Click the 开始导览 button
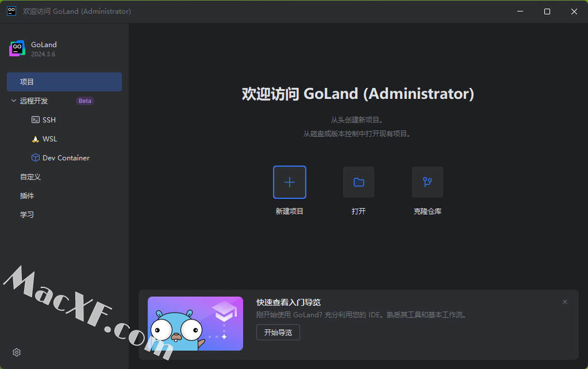This screenshot has width=588, height=369. [278, 332]
